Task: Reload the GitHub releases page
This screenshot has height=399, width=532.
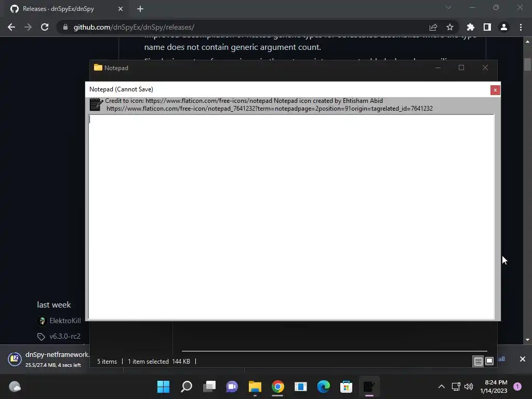Action: [45, 27]
